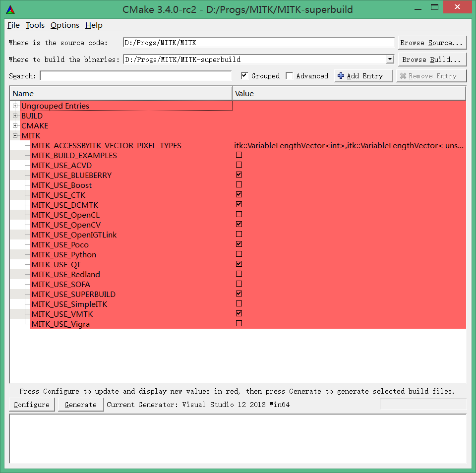The width and height of the screenshot is (476, 473).
Task: Check the MITK_USE_Redland option
Action: click(x=239, y=274)
